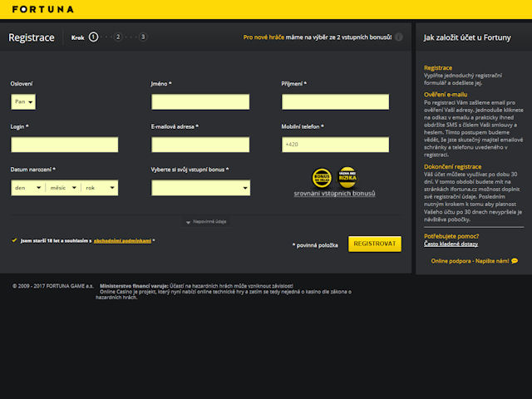The image size is (532, 399).
Task: Open the měsíc dropdown
Action: click(x=63, y=188)
